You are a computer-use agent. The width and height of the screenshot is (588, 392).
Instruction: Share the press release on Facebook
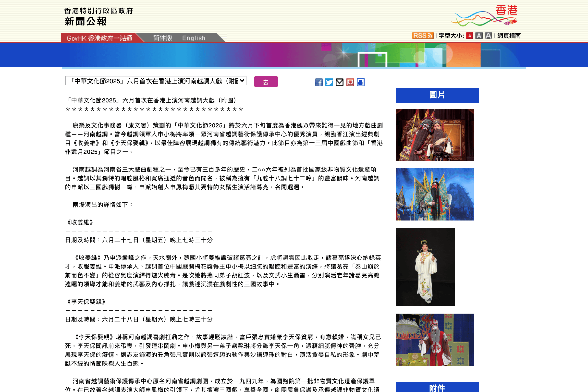coord(319,82)
